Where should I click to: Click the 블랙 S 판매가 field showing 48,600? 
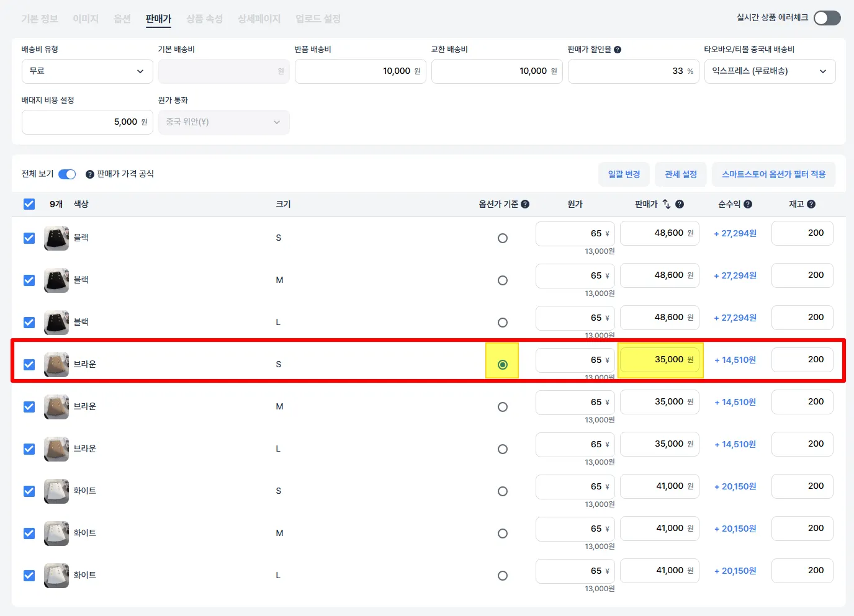point(660,233)
